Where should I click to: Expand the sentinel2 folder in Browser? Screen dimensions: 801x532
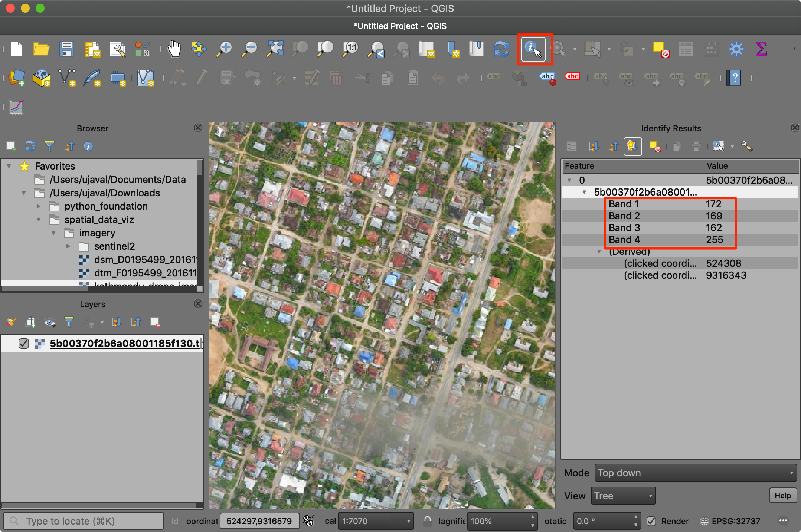(68, 246)
